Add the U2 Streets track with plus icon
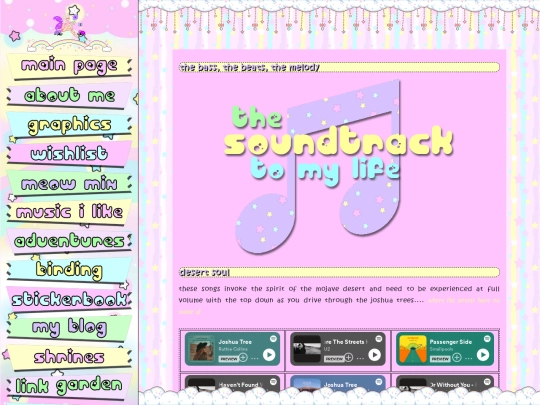Screen dimensions: 540x405 [x=349, y=357]
